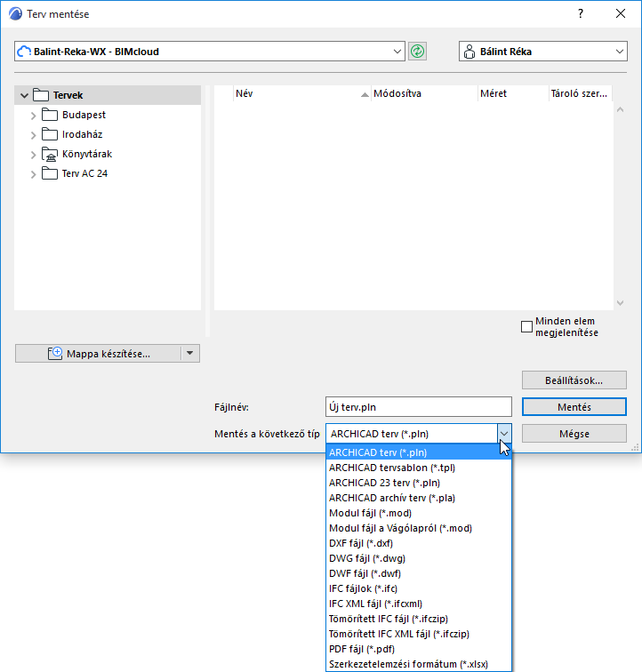Collapse the Tervek tree node
This screenshot has width=642, height=672.
tap(24, 95)
